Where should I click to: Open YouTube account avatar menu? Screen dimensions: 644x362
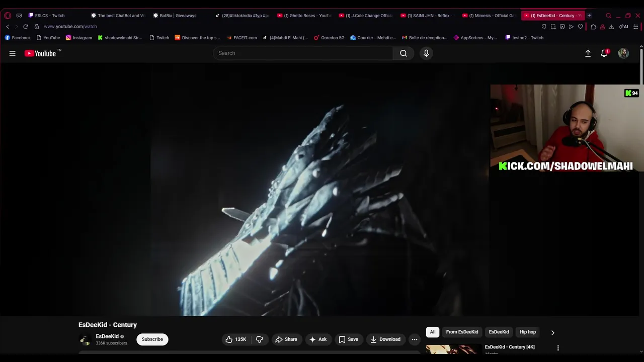pos(623,53)
